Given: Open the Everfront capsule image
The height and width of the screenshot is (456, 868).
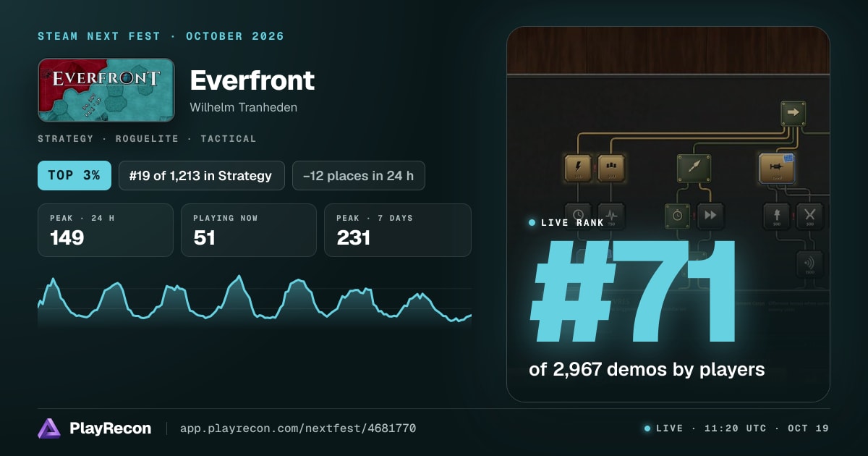Looking at the screenshot, I should pos(106,90).
